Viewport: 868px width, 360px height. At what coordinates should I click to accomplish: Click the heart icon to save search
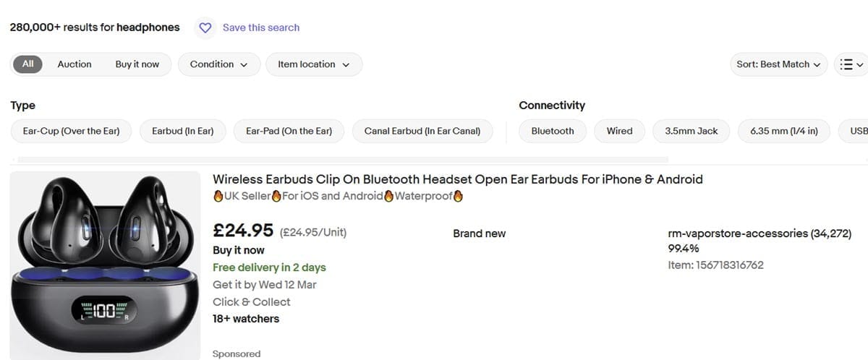pyautogui.click(x=205, y=27)
